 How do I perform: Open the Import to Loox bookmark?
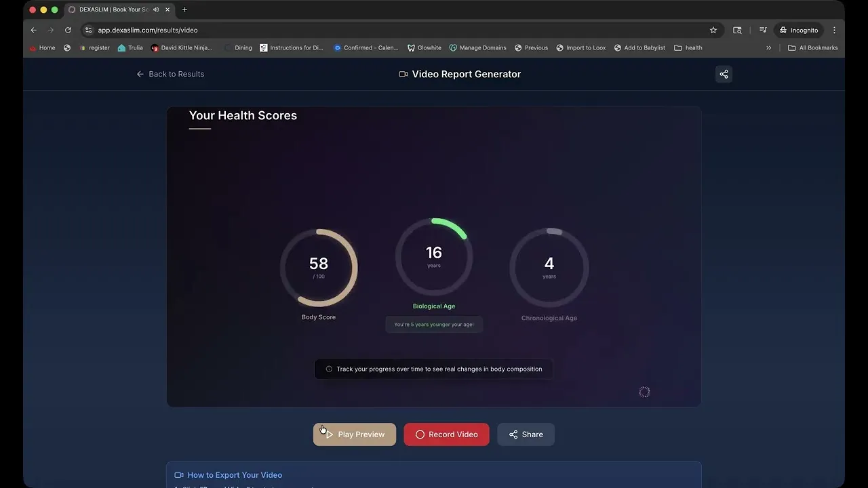580,48
